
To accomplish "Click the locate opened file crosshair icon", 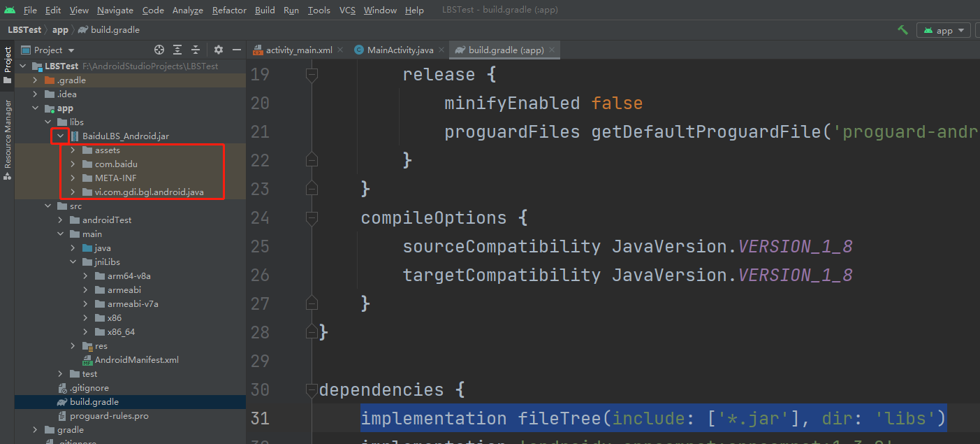I will (x=159, y=50).
